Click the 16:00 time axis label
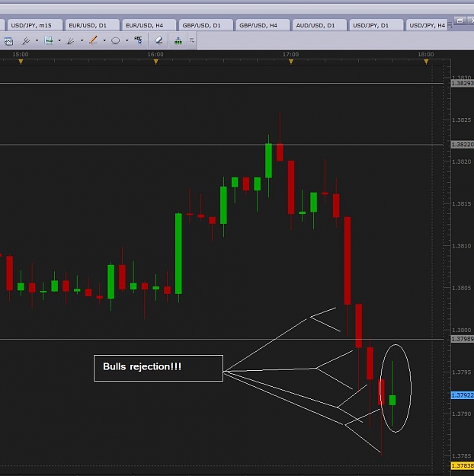 tap(155, 54)
